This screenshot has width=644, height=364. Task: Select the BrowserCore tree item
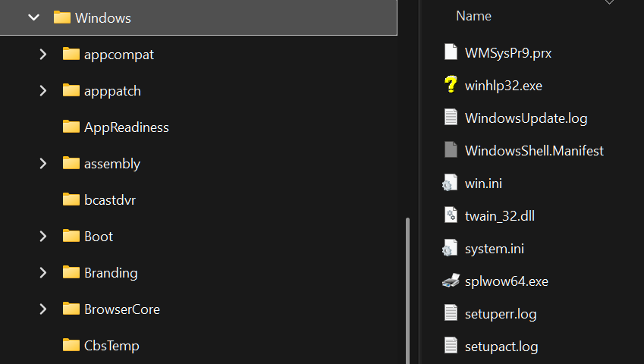click(x=122, y=309)
